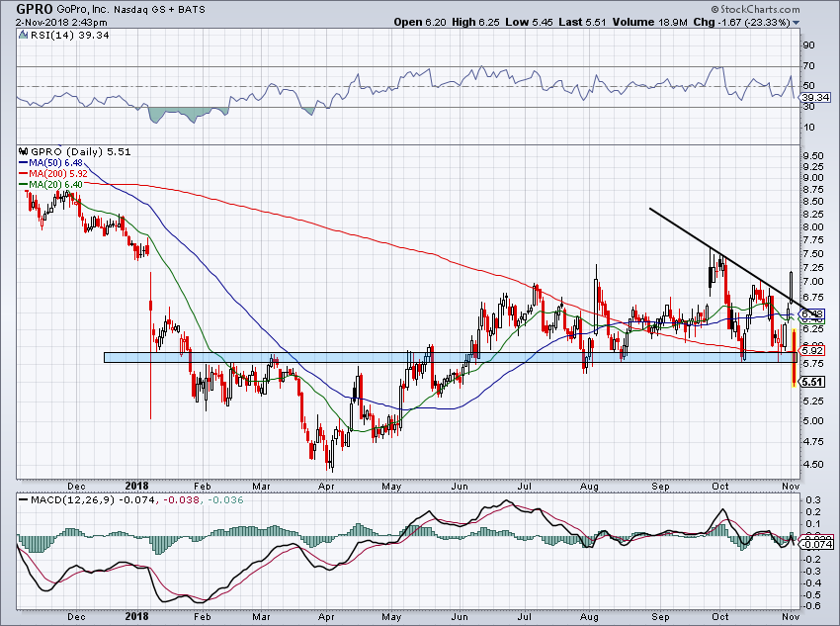Click the candlestick icon beside GPRO (Daily)
The image size is (840, 626).
pos(24,152)
